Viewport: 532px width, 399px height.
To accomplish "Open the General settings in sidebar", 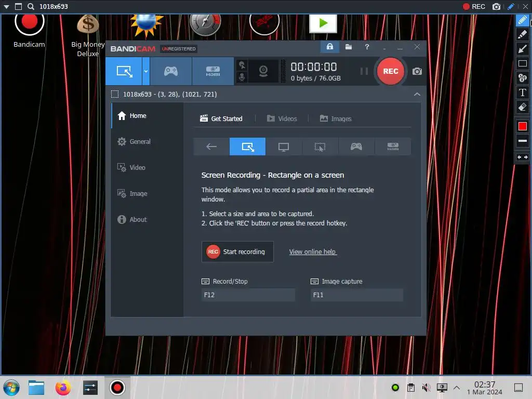I will point(147,141).
